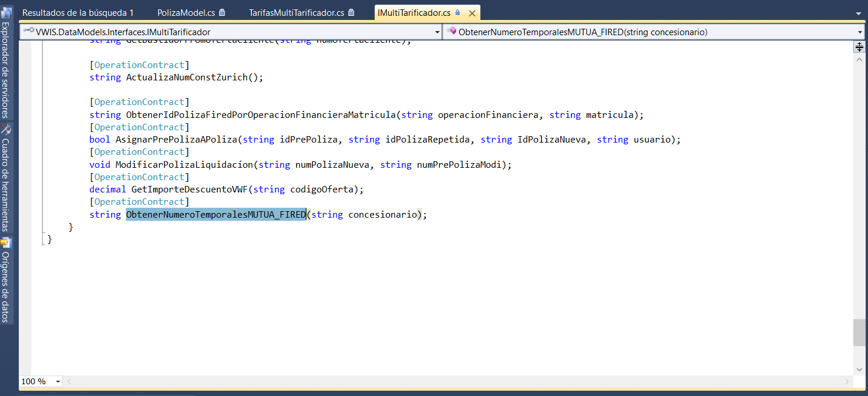Click the horizontal scrollbar left arrow

coord(69,381)
